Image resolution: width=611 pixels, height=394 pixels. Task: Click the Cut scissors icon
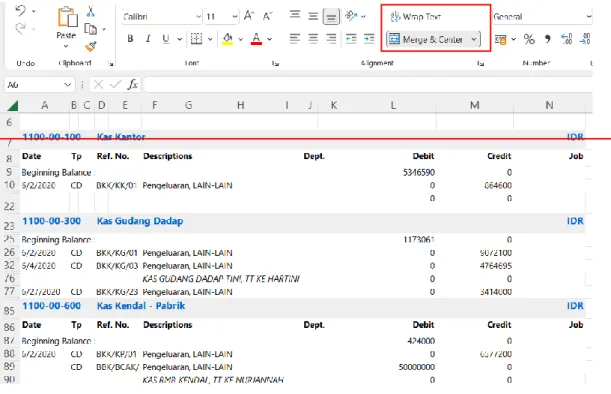pyautogui.click(x=90, y=11)
